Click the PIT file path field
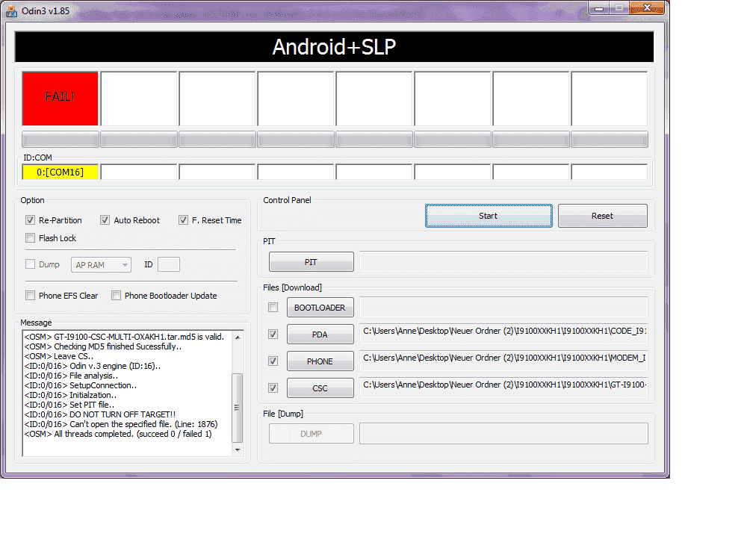The height and width of the screenshot is (560, 747). click(504, 262)
